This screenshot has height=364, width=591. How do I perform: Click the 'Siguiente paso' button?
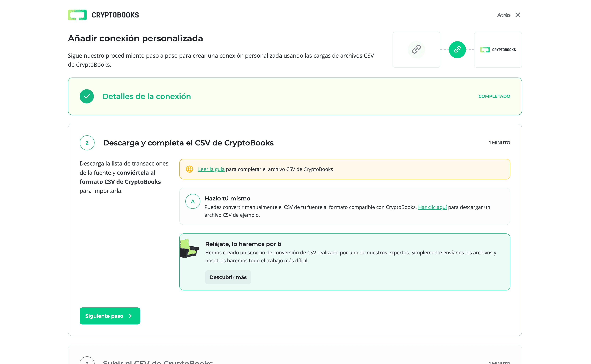tap(110, 316)
